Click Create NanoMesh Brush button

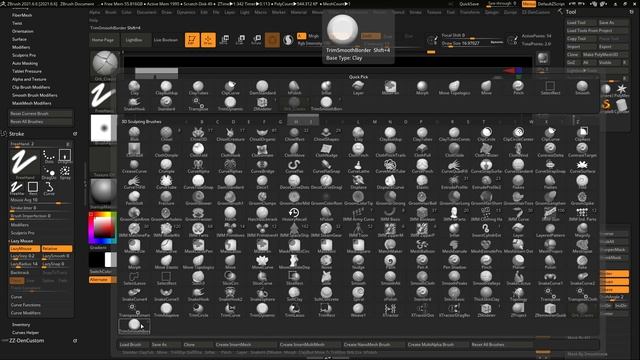373,344
